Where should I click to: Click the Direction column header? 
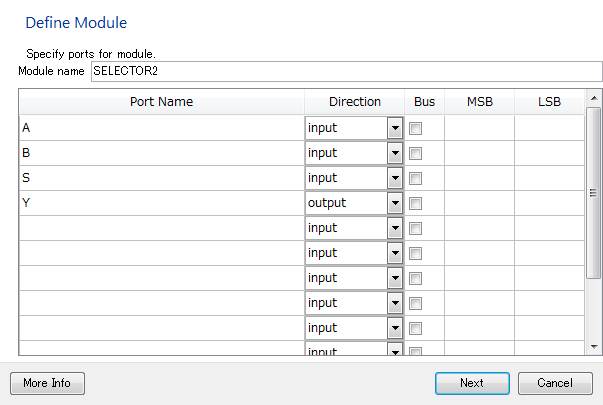(x=355, y=102)
